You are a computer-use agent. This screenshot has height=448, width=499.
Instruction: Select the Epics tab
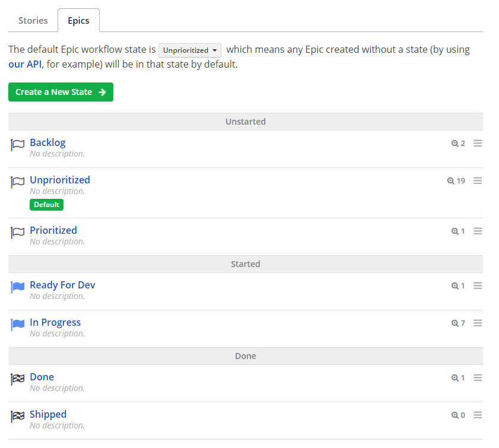(78, 20)
